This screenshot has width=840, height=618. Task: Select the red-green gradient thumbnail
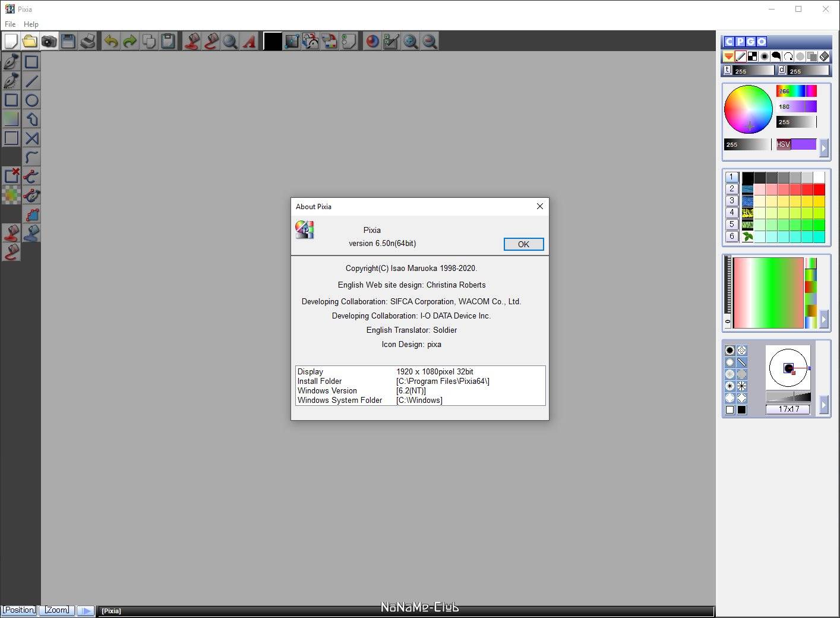811,286
